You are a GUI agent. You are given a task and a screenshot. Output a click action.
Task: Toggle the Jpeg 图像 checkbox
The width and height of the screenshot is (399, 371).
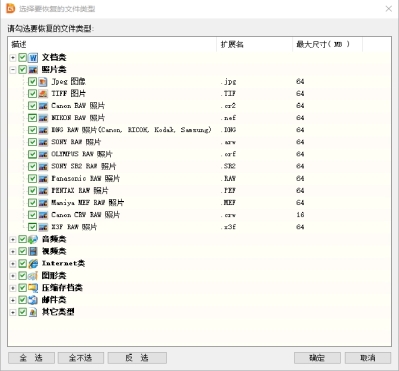click(32, 82)
